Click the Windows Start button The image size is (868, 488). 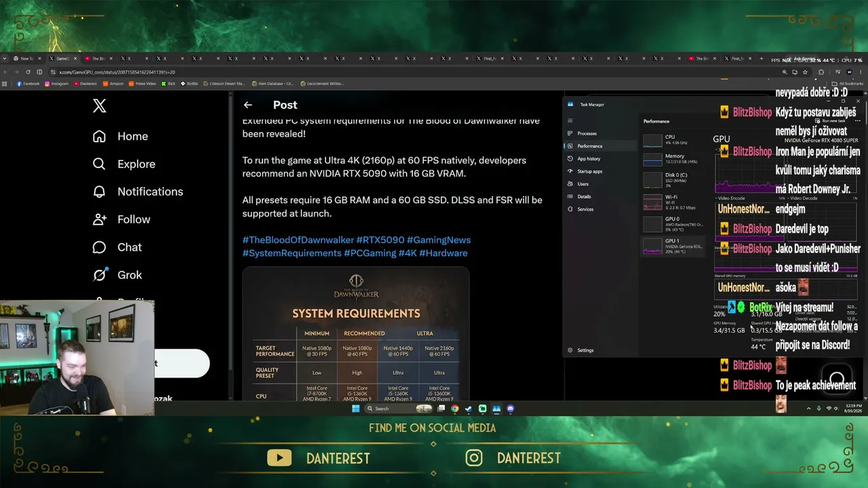[x=356, y=409]
